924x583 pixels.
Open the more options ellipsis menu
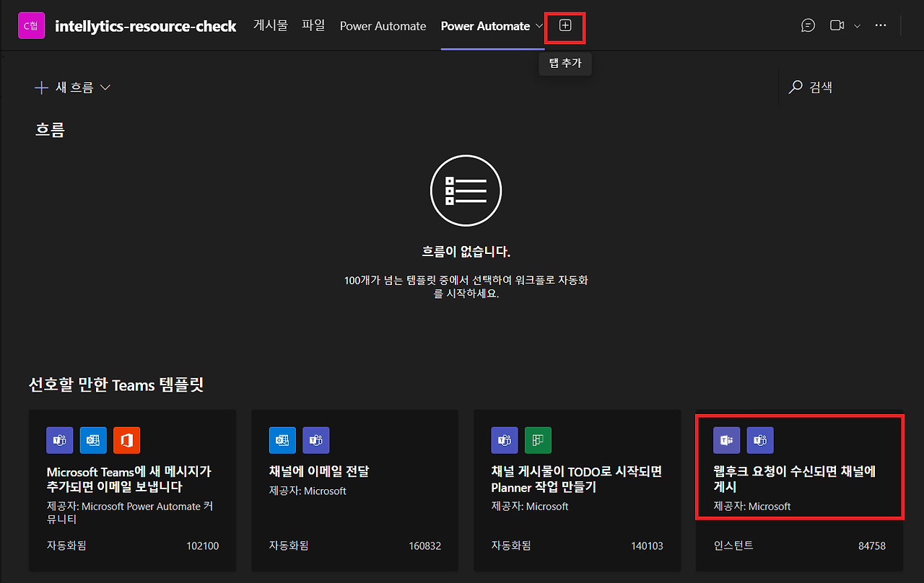(x=880, y=26)
